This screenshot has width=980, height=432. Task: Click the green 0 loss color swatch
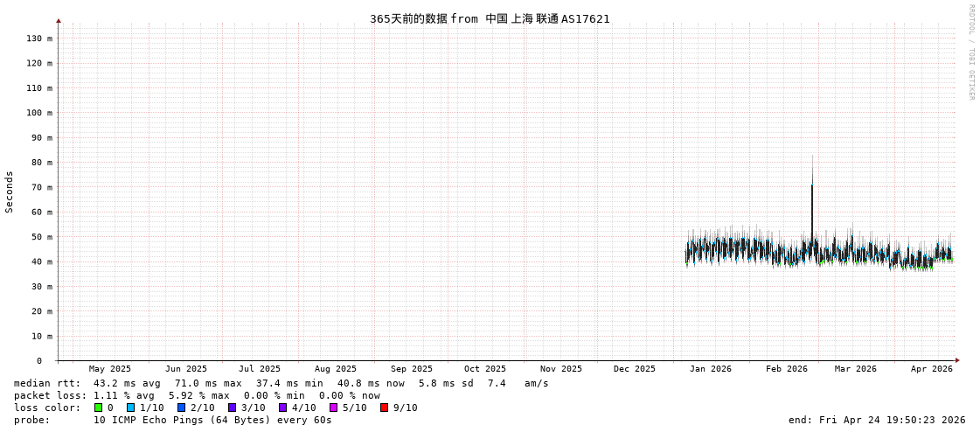tap(98, 408)
